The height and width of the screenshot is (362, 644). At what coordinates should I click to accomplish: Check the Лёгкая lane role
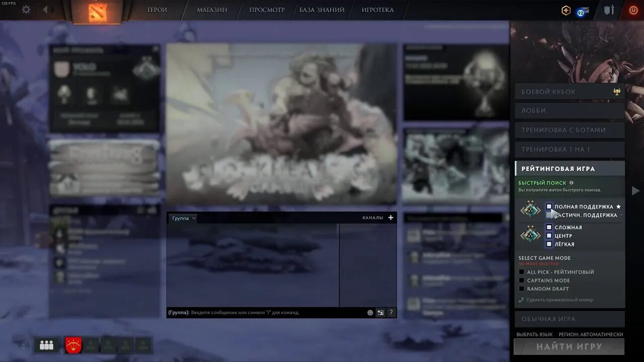(549, 244)
